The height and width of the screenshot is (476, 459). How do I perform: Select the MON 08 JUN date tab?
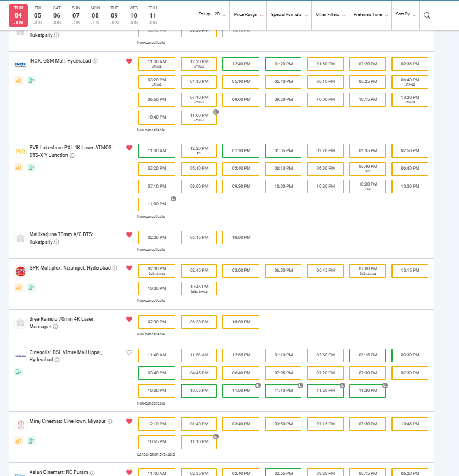pyautogui.click(x=96, y=15)
